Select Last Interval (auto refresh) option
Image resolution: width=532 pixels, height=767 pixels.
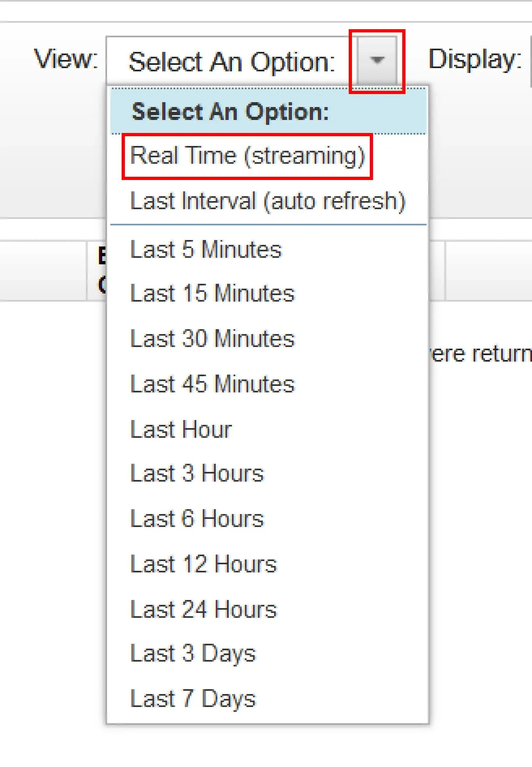click(268, 201)
